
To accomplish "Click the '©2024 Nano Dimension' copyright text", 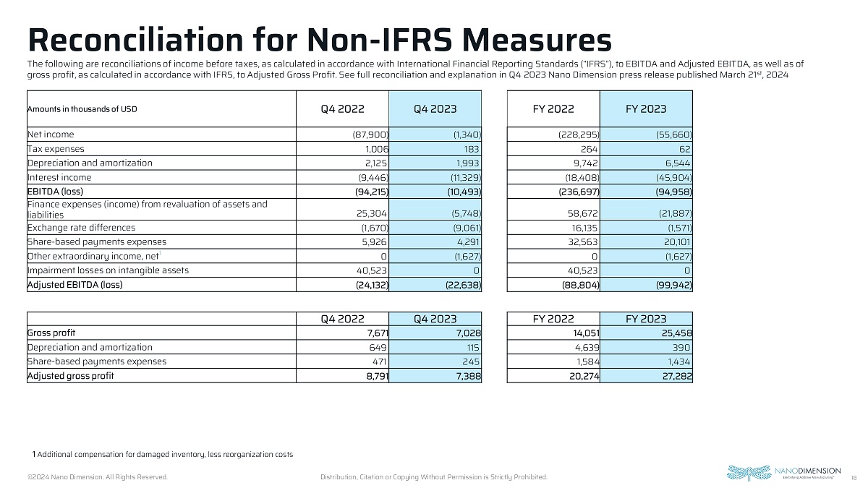I will [x=98, y=477].
